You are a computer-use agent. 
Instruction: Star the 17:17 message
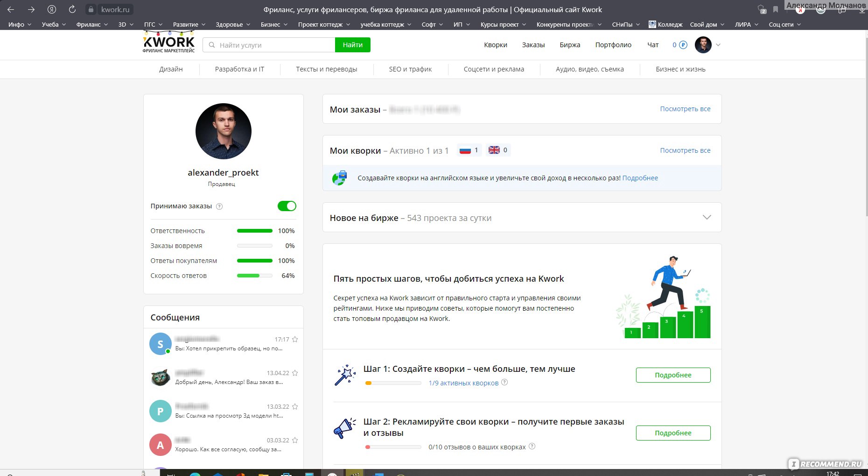(x=295, y=340)
